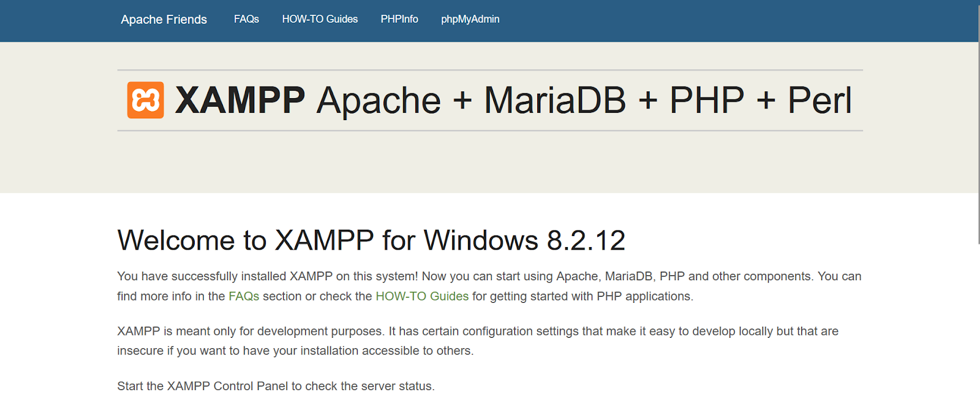Click the bold XAMPP word in the banner
The width and height of the screenshot is (980, 401).
(239, 100)
